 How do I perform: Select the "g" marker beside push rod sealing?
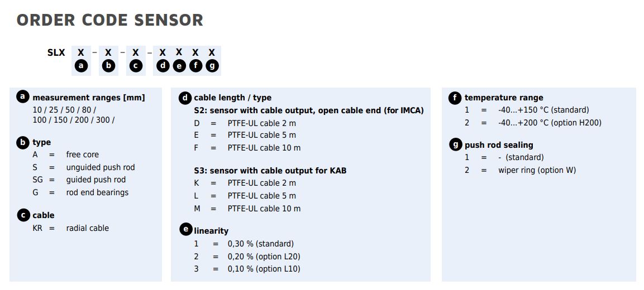(x=455, y=144)
